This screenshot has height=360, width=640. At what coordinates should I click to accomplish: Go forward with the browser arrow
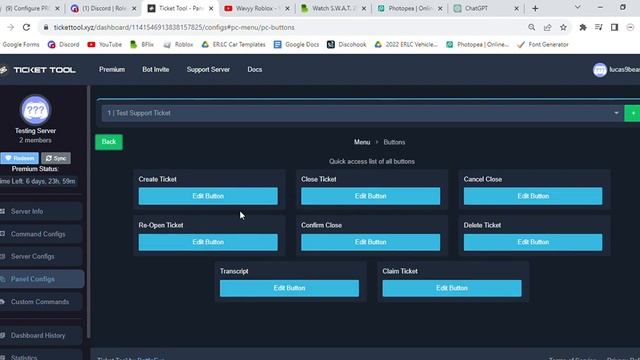(11, 27)
